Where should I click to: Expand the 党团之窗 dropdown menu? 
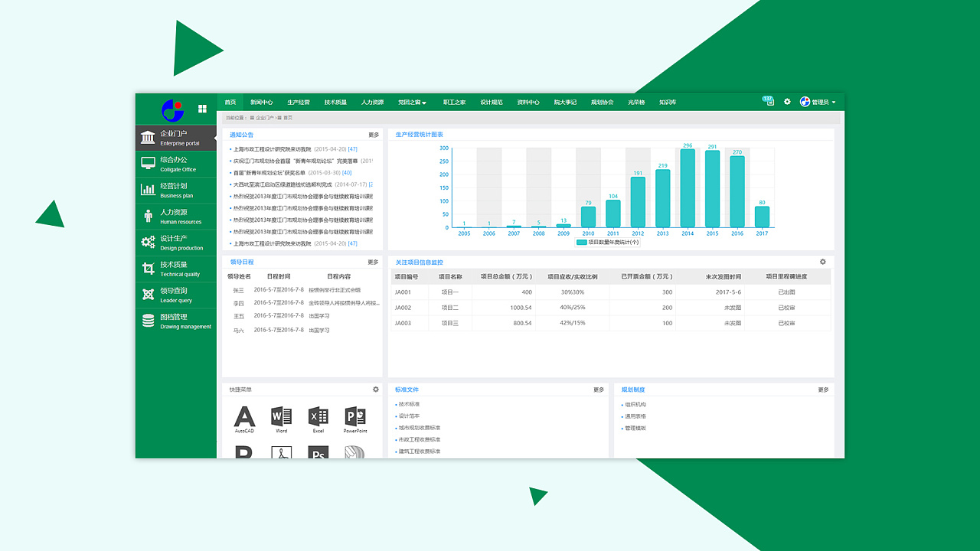[x=413, y=102]
